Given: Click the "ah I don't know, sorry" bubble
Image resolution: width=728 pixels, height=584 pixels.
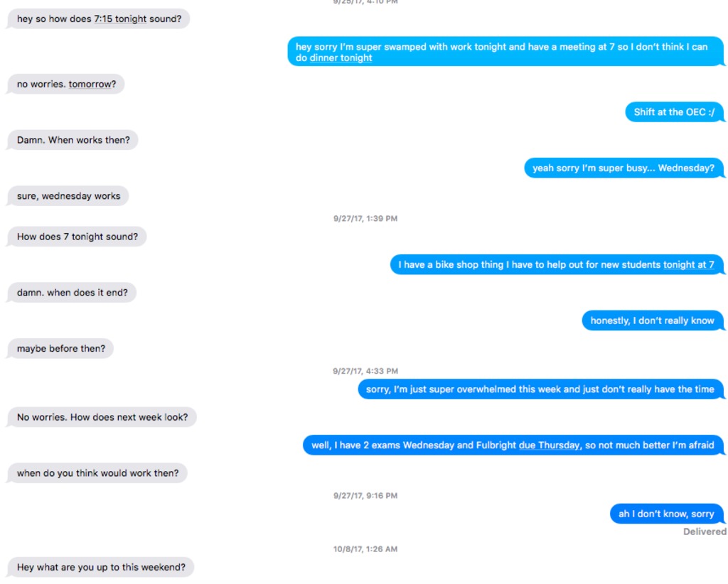Looking at the screenshot, I should click(665, 514).
